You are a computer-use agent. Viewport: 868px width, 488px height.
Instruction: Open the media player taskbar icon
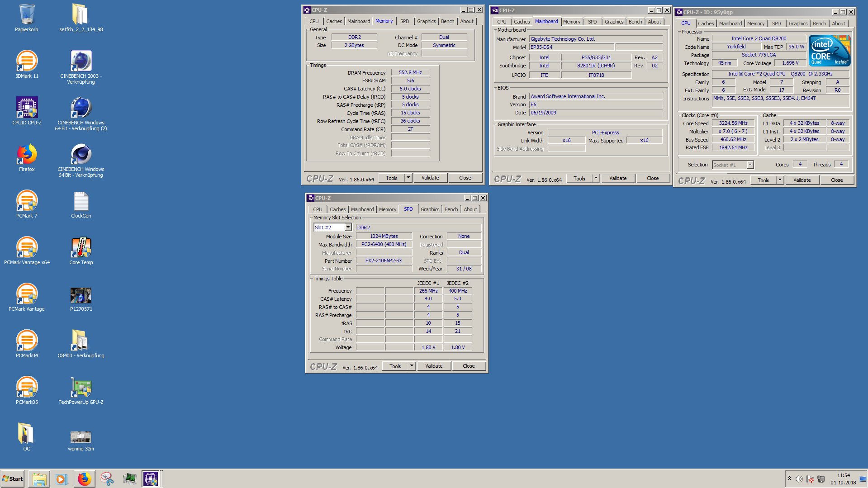pyautogui.click(x=62, y=479)
